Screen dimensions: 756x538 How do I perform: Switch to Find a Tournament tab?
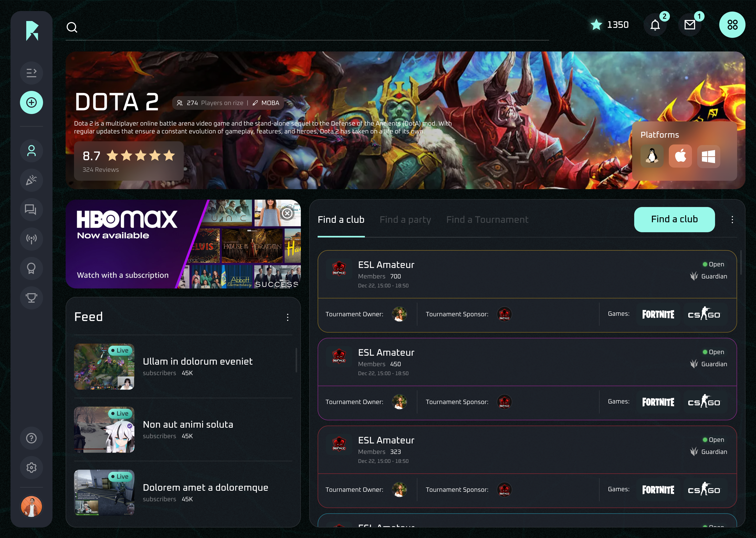[x=487, y=220]
